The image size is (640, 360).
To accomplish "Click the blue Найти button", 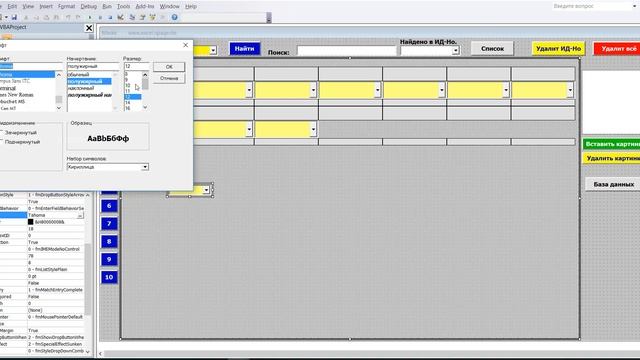I will pyautogui.click(x=245, y=49).
